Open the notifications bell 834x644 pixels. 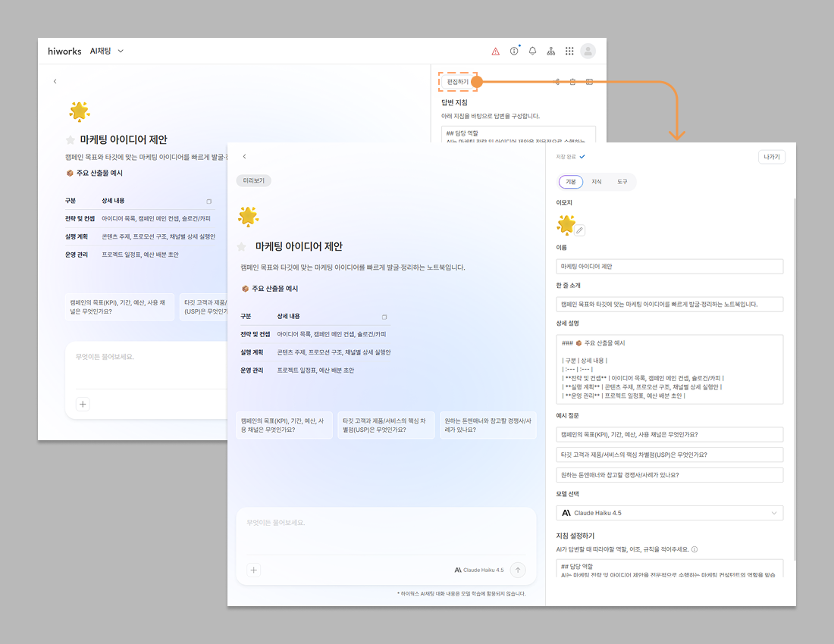click(x=532, y=52)
